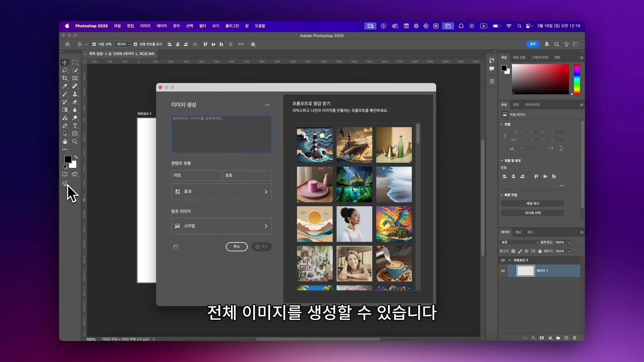
Task: Switch to 채널 tab
Action: 518,232
